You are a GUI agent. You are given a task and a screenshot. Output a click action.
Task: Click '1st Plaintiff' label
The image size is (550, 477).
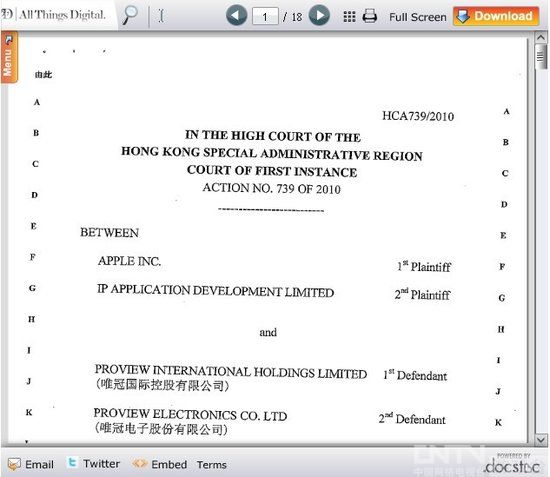coord(424,267)
